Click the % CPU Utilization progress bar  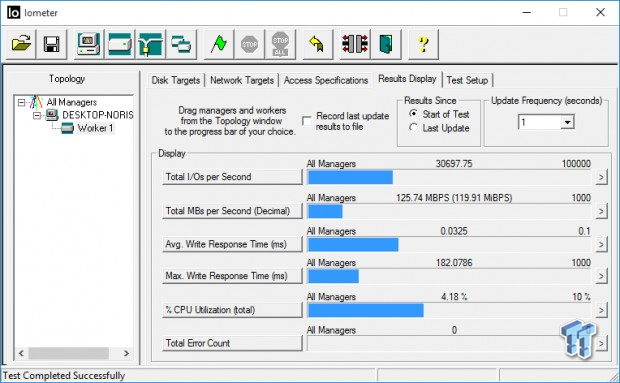coord(449,310)
